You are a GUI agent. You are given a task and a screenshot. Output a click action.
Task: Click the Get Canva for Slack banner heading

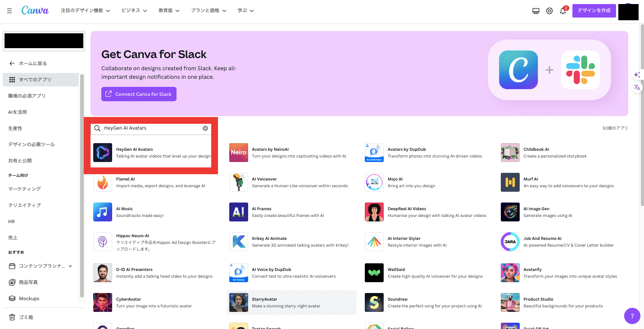[154, 54]
